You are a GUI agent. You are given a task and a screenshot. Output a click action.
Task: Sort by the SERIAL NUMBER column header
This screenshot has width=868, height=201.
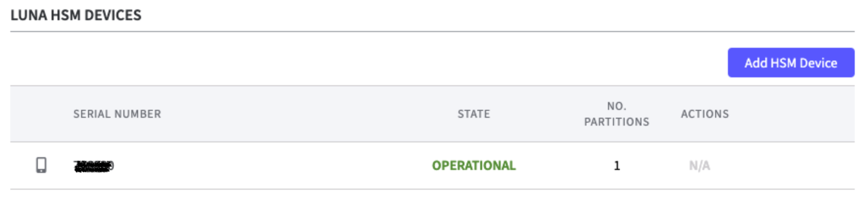tap(117, 114)
